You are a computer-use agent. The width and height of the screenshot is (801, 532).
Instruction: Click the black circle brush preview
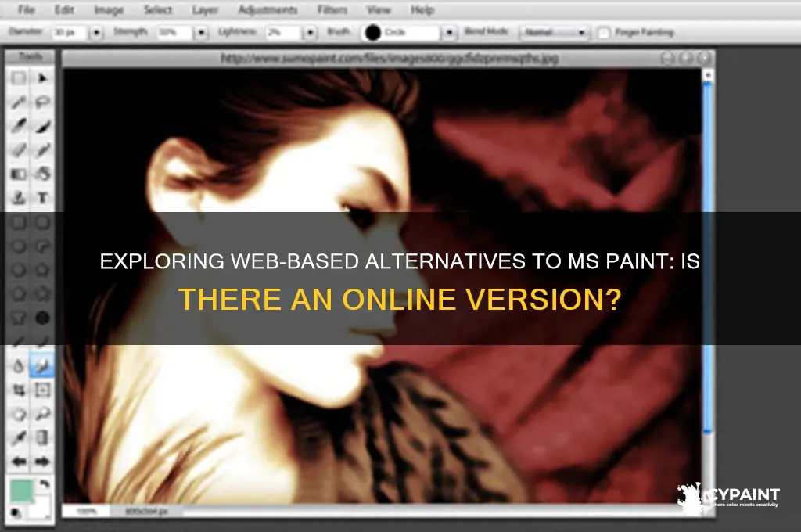coord(372,33)
